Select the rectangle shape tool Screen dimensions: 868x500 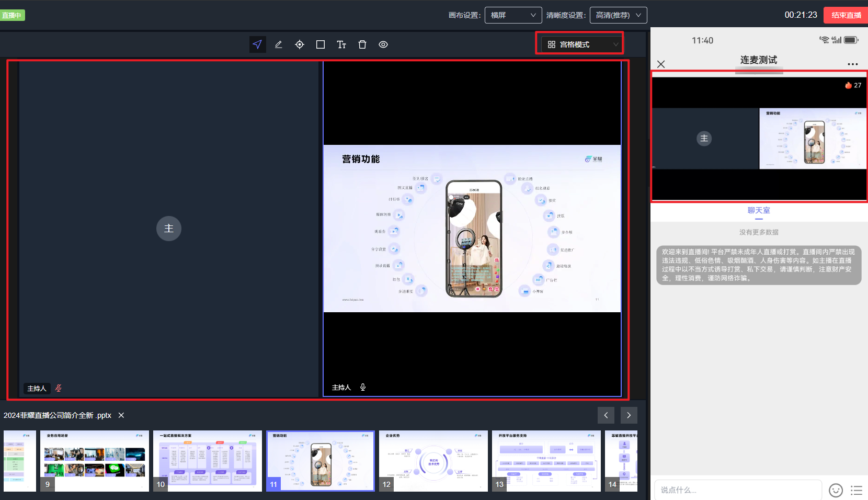pos(321,44)
